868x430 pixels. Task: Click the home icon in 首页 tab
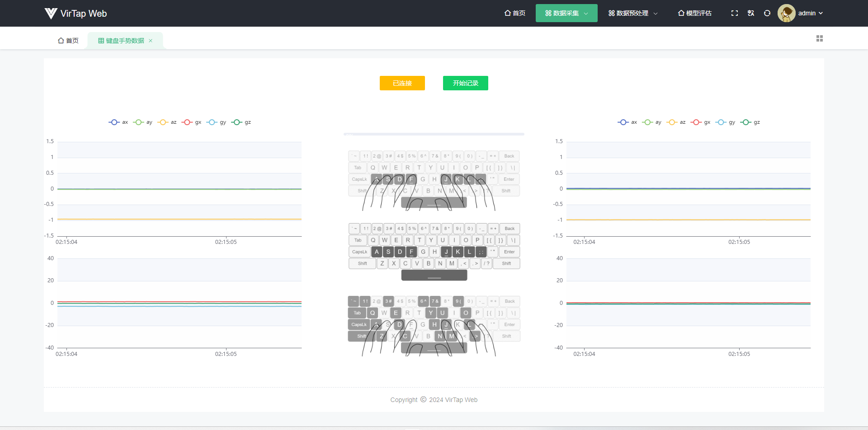61,41
